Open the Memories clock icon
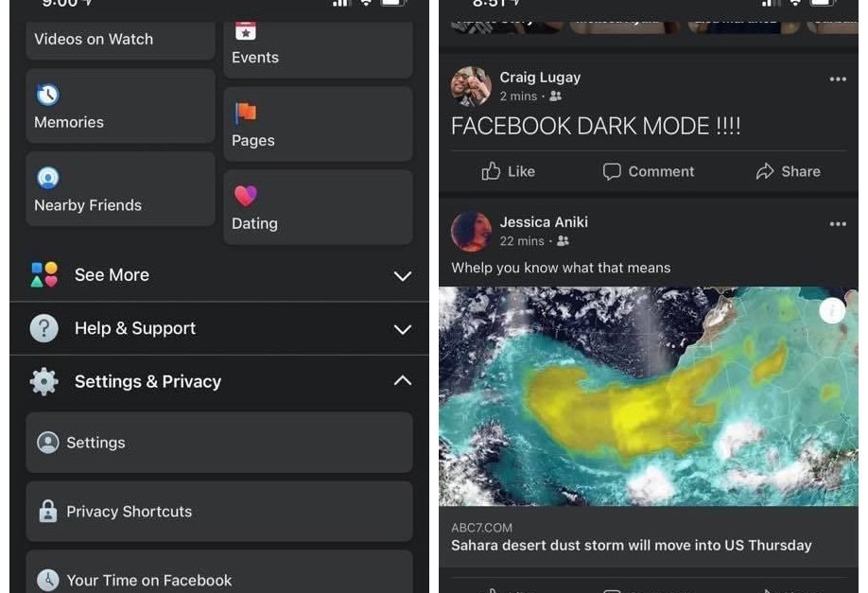Image resolution: width=868 pixels, height=593 pixels. [x=47, y=95]
